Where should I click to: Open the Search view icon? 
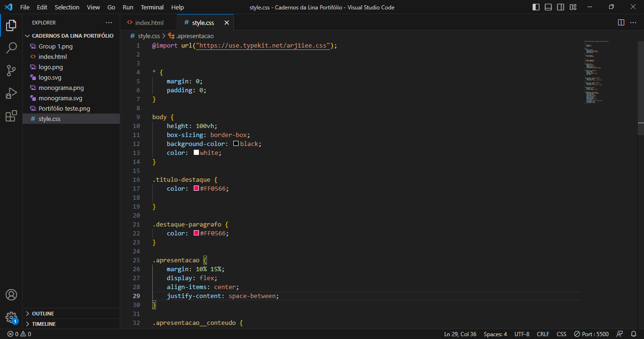pos(11,48)
